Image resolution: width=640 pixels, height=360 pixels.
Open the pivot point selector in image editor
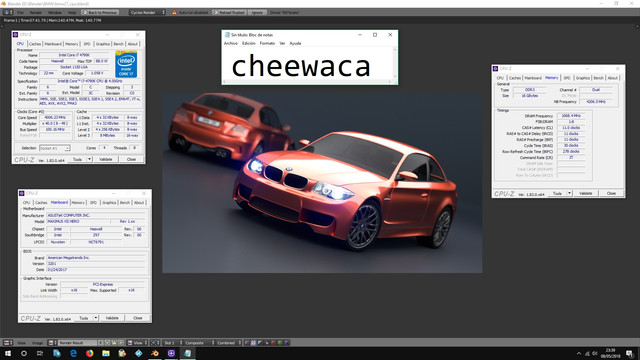point(155,343)
